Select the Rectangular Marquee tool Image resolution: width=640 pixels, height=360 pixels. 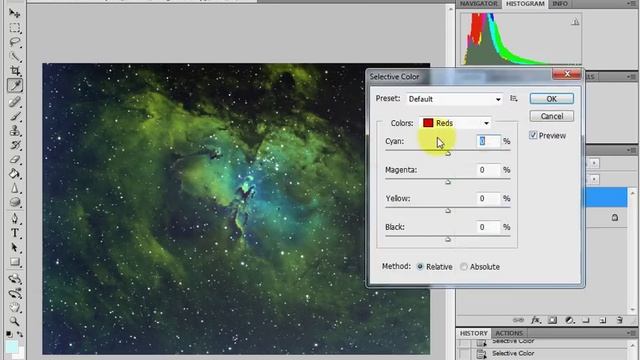coord(15,28)
